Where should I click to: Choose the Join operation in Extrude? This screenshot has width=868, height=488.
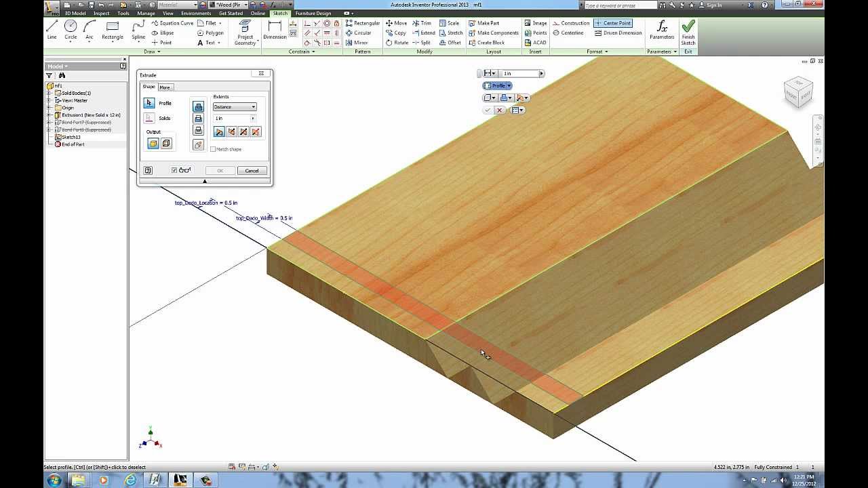[198, 106]
